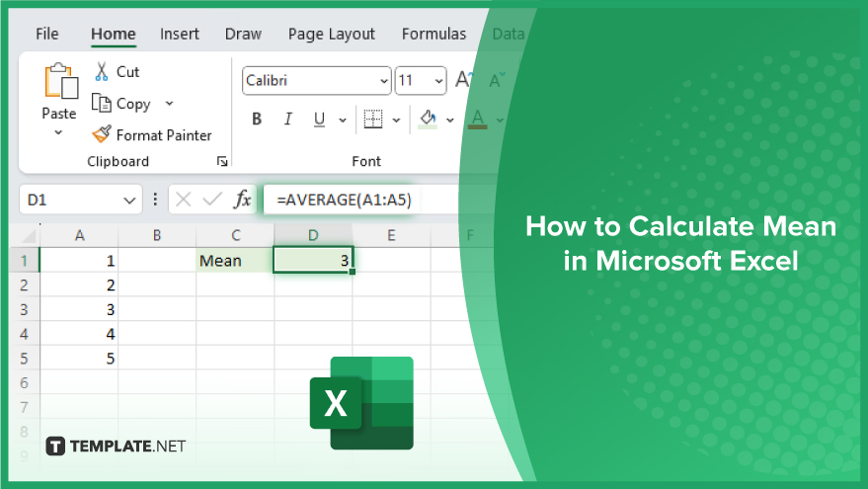Click the Insert Function fx icon
This screenshot has height=489, width=868.
tap(243, 200)
